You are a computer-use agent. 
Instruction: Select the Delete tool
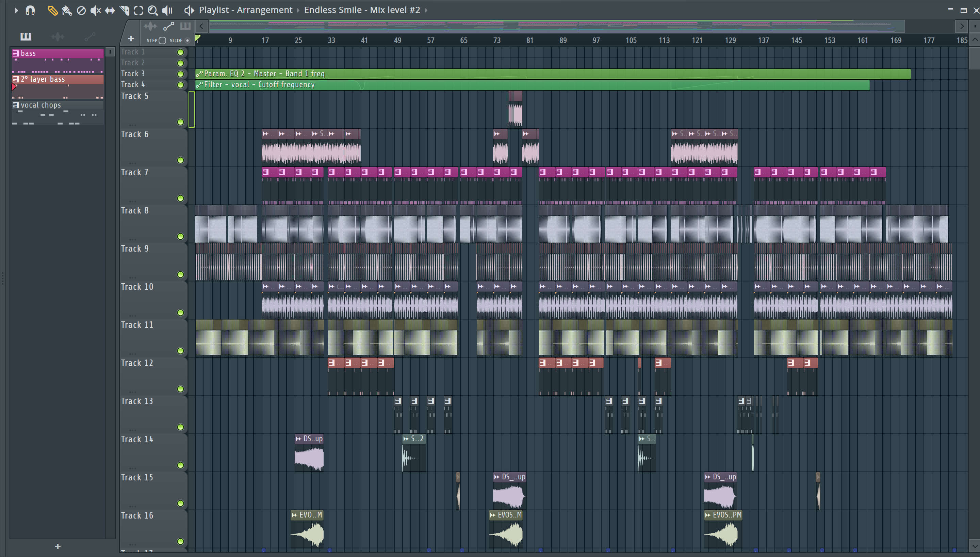(x=81, y=10)
